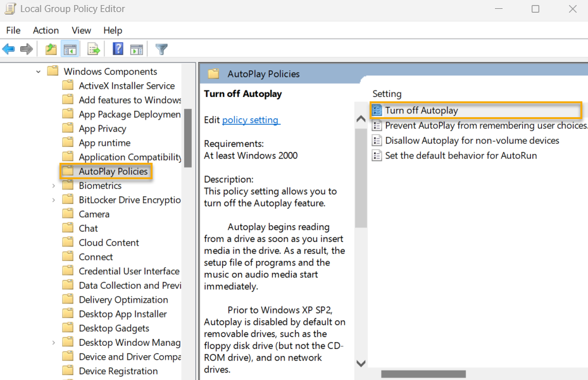Navigate back using the Back arrow icon
The height and width of the screenshot is (380, 588).
9,49
